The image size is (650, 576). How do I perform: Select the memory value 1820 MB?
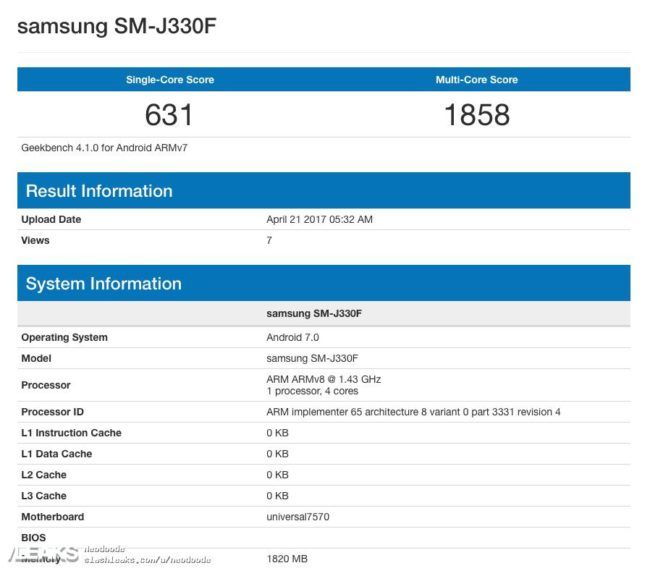point(287,559)
